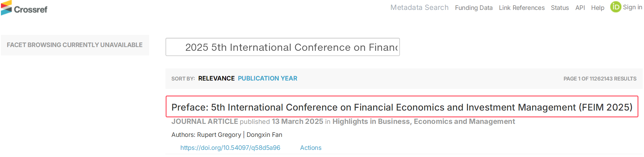Select author Rupert Gregory
The width and height of the screenshot is (644, 157).
[219, 135]
